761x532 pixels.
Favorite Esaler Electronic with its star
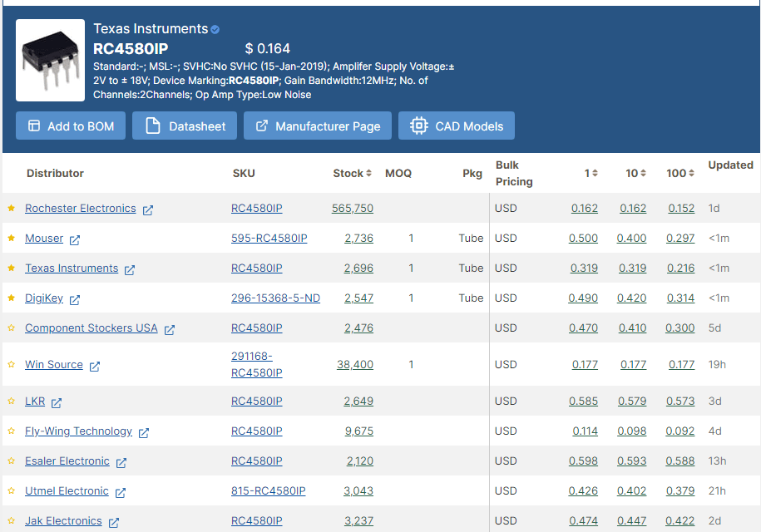[x=11, y=461]
